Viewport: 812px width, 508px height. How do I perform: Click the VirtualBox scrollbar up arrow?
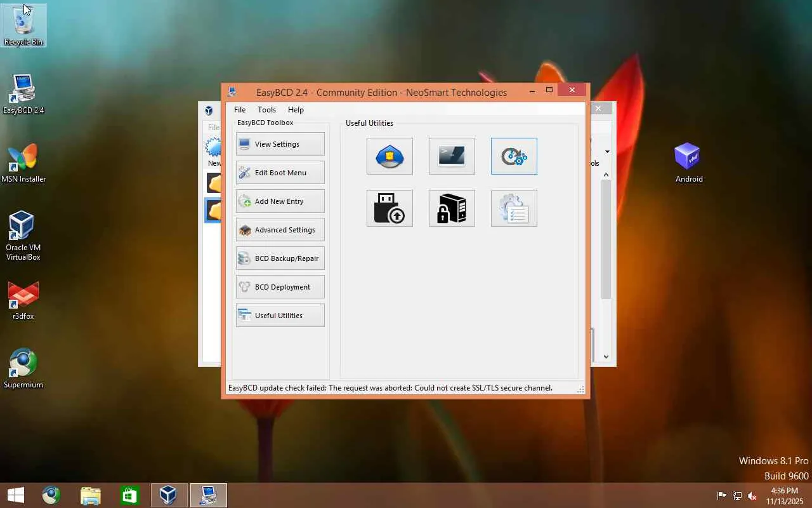click(x=606, y=175)
